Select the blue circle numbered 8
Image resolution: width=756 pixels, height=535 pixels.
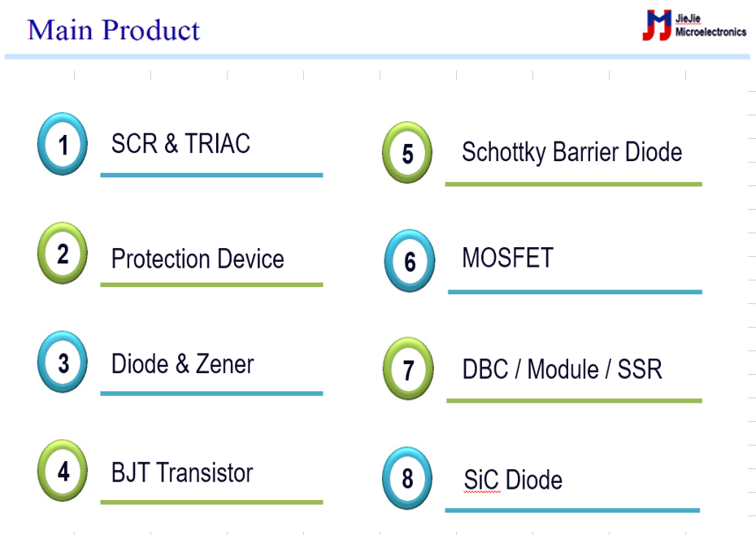407,478
